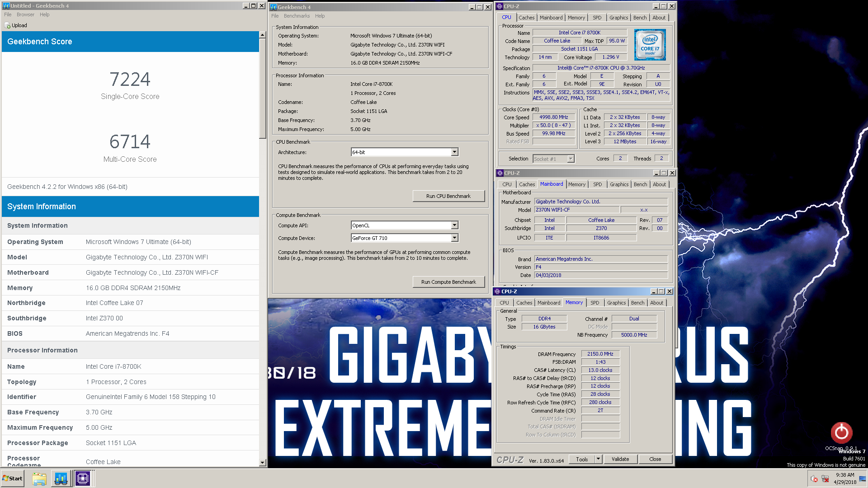Click the BIOS Date 04/03/2018 field

pos(601,275)
